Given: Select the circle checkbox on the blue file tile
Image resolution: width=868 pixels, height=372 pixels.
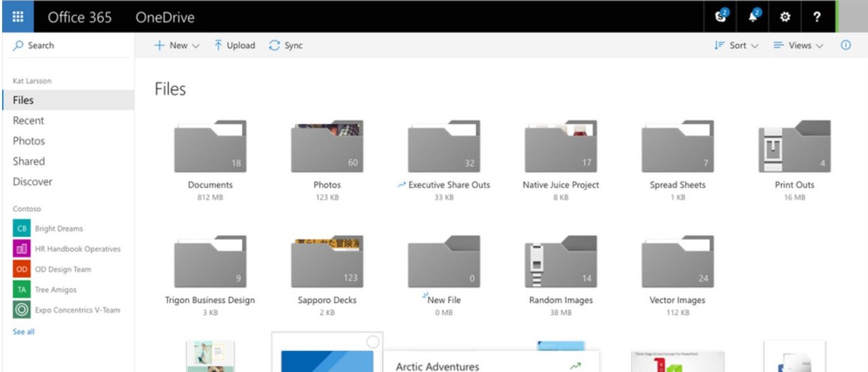Looking at the screenshot, I should point(372,342).
